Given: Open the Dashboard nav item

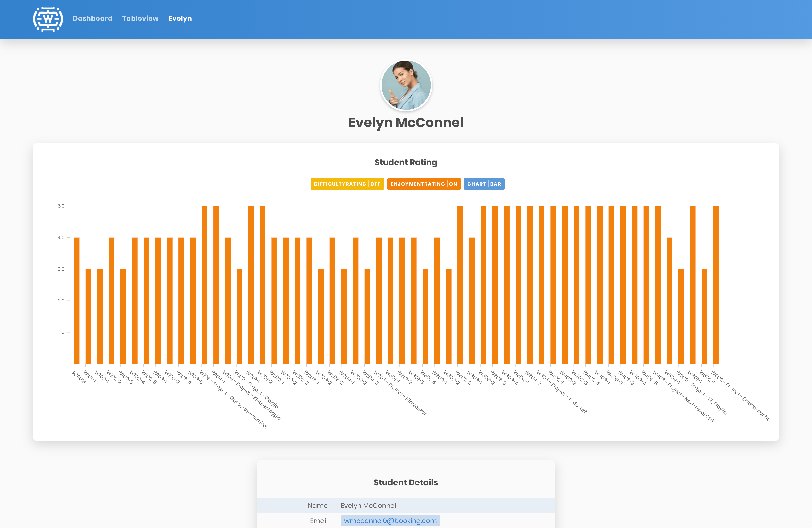Looking at the screenshot, I should 93,18.
